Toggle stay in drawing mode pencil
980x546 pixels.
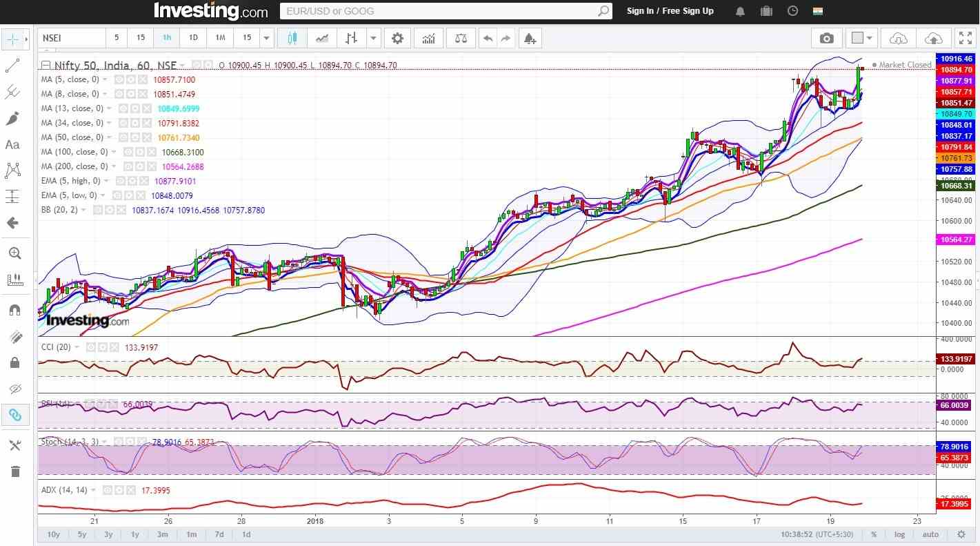pyautogui.click(x=14, y=336)
